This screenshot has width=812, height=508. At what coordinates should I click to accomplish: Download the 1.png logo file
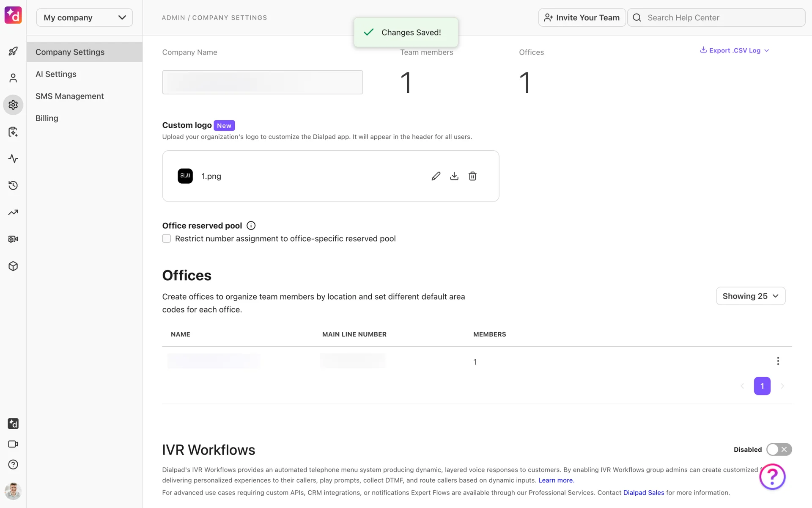[x=454, y=176]
